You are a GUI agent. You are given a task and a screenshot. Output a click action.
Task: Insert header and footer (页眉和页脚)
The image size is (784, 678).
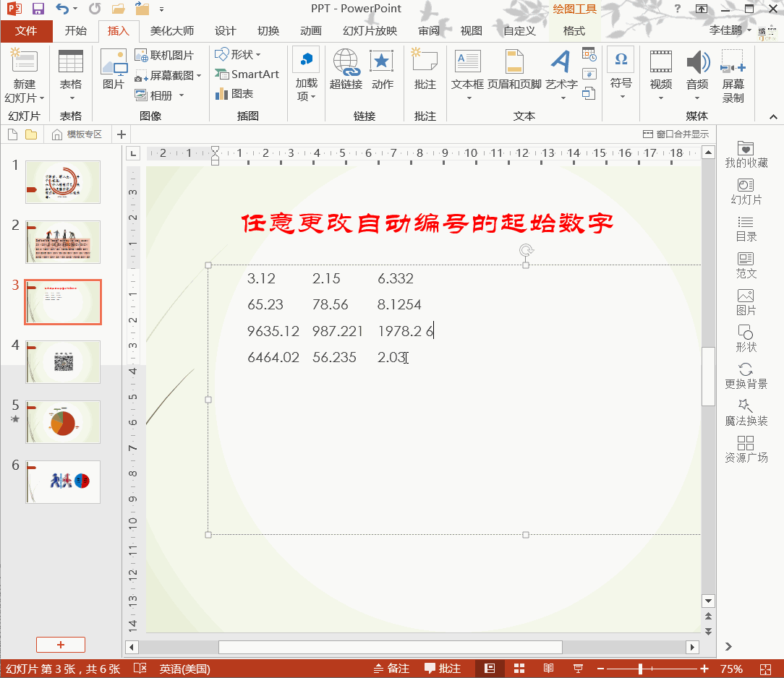click(514, 69)
